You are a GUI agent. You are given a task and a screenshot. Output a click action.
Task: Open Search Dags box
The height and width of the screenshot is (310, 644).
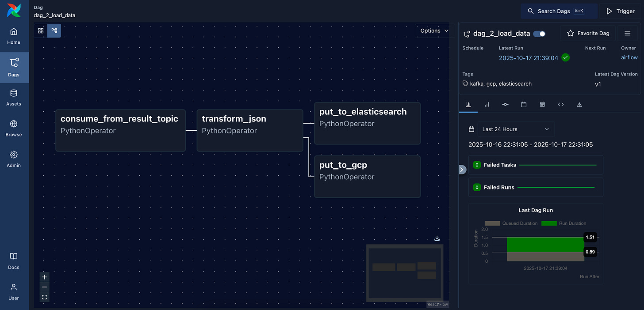click(559, 11)
